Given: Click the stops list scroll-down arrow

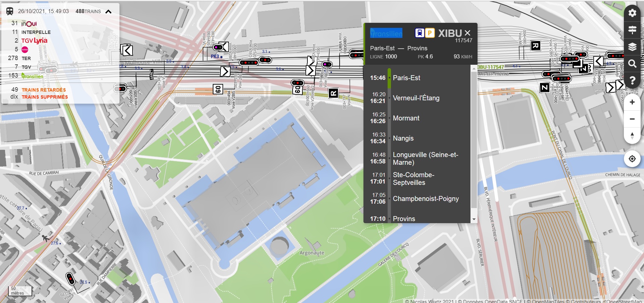Looking at the screenshot, I should pyautogui.click(x=474, y=219).
